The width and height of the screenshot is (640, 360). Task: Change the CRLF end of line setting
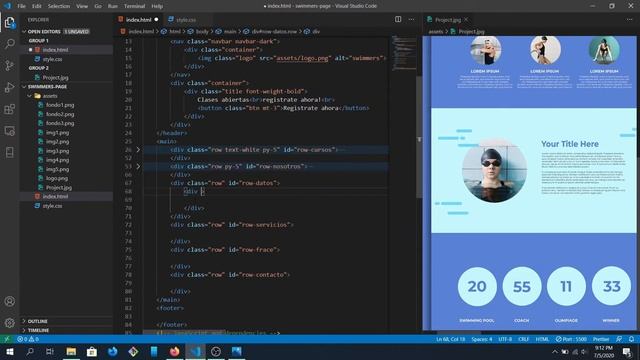(x=523, y=339)
